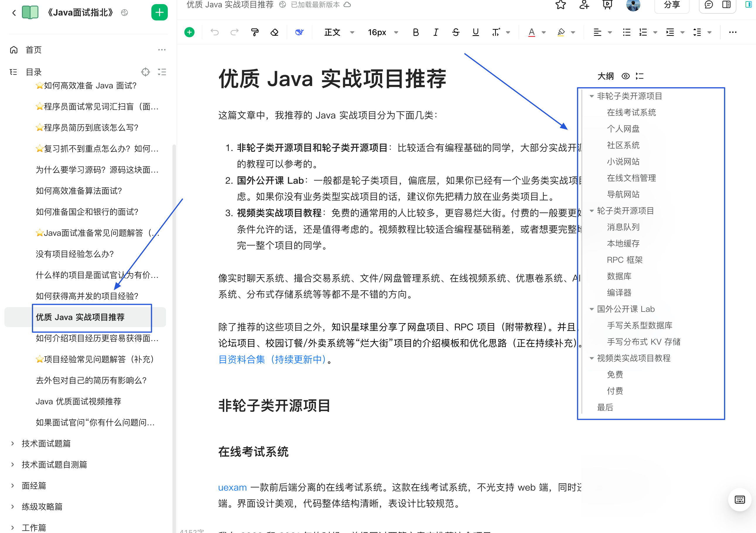Star this document as favorite
The height and width of the screenshot is (533, 756).
tap(561, 5)
